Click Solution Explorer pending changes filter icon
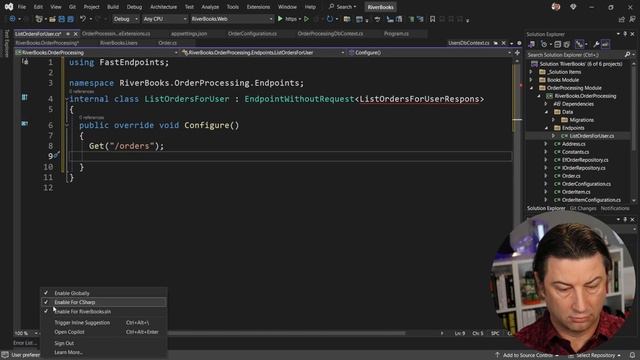 coord(544,44)
